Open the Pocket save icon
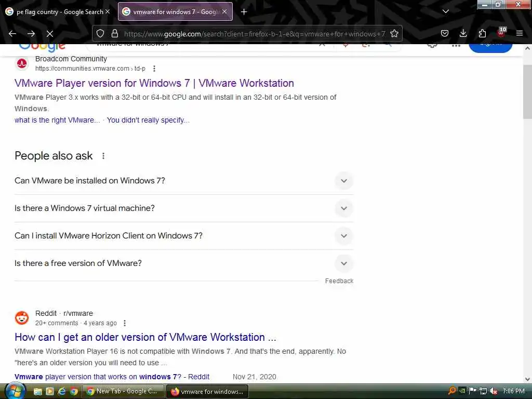 (445, 33)
